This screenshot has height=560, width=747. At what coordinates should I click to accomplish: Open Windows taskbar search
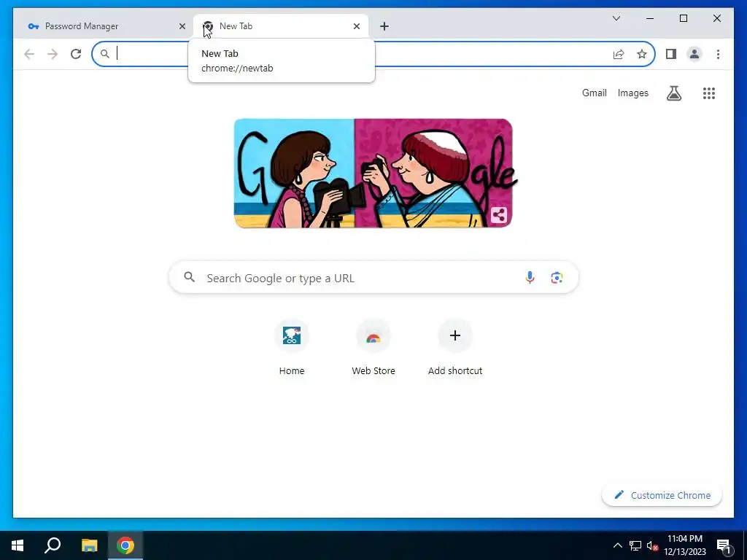[x=53, y=545]
